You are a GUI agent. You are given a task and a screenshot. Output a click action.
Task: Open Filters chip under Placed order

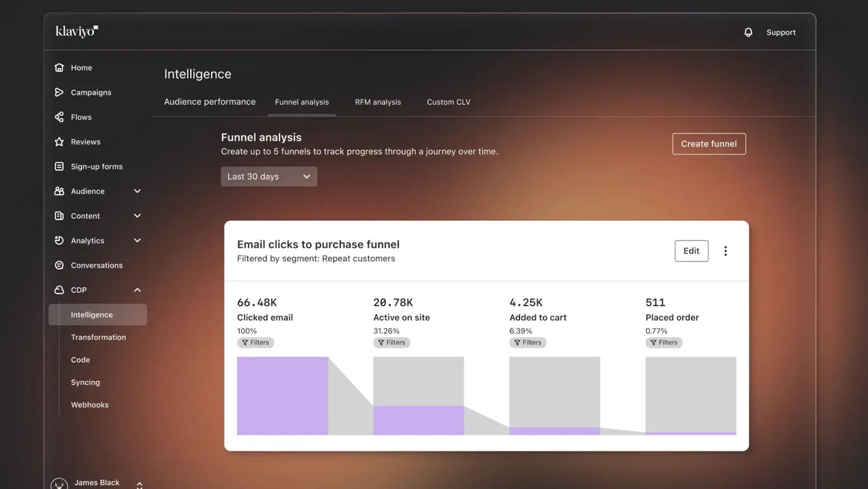coord(664,342)
